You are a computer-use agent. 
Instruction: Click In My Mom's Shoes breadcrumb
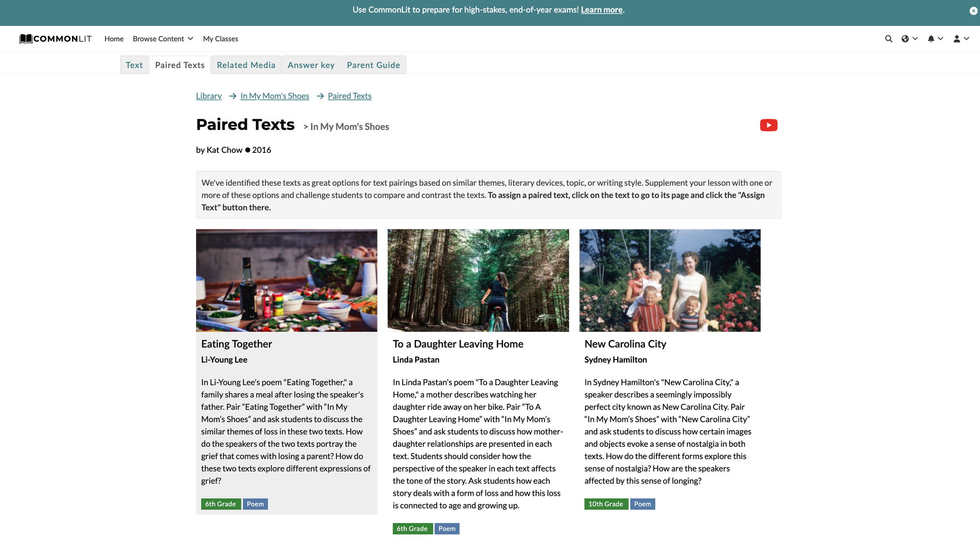(x=274, y=96)
